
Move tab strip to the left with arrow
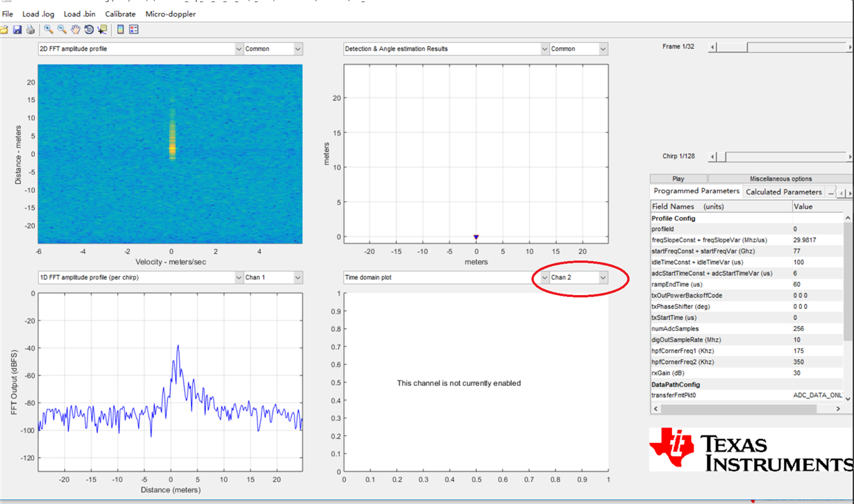pos(842,192)
